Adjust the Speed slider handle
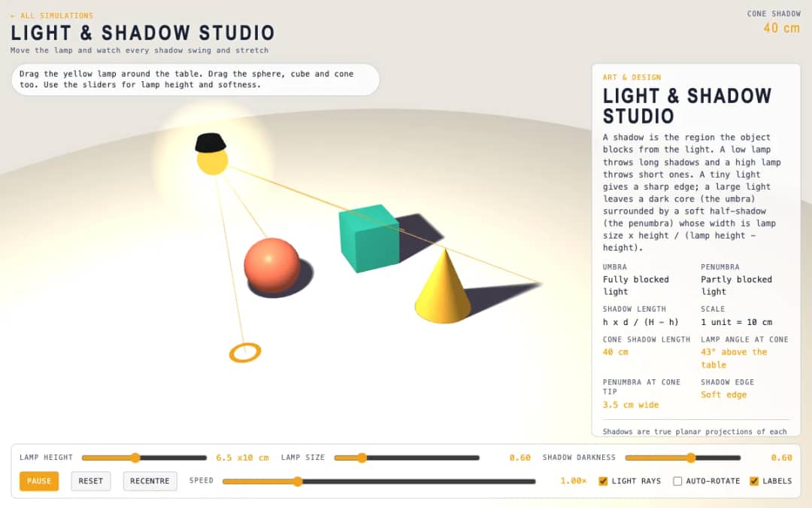Image resolution: width=812 pixels, height=508 pixels. pos(298,482)
